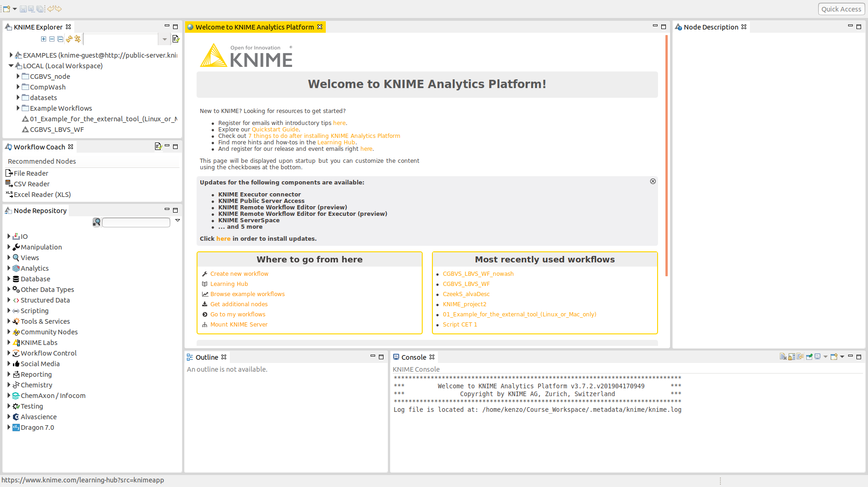Open Workflow Coach preferences icon
The height and width of the screenshot is (487, 868).
(x=158, y=147)
